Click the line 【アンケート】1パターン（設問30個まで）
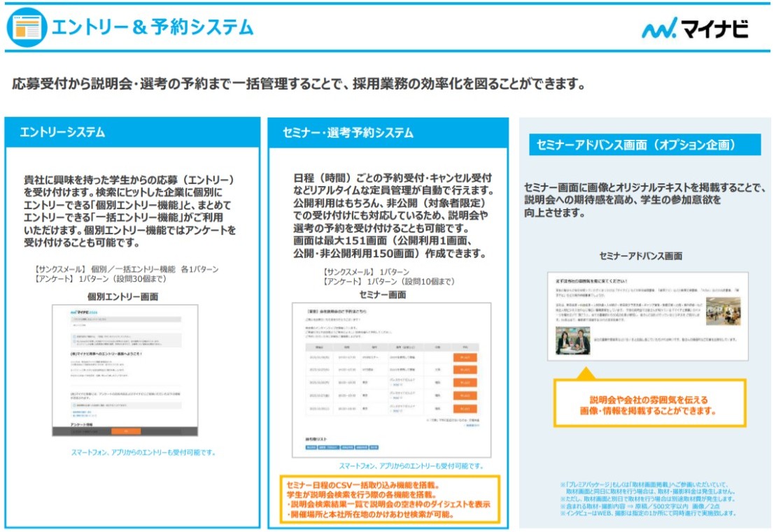Image resolution: width=776 pixels, height=532 pixels. tap(99, 279)
